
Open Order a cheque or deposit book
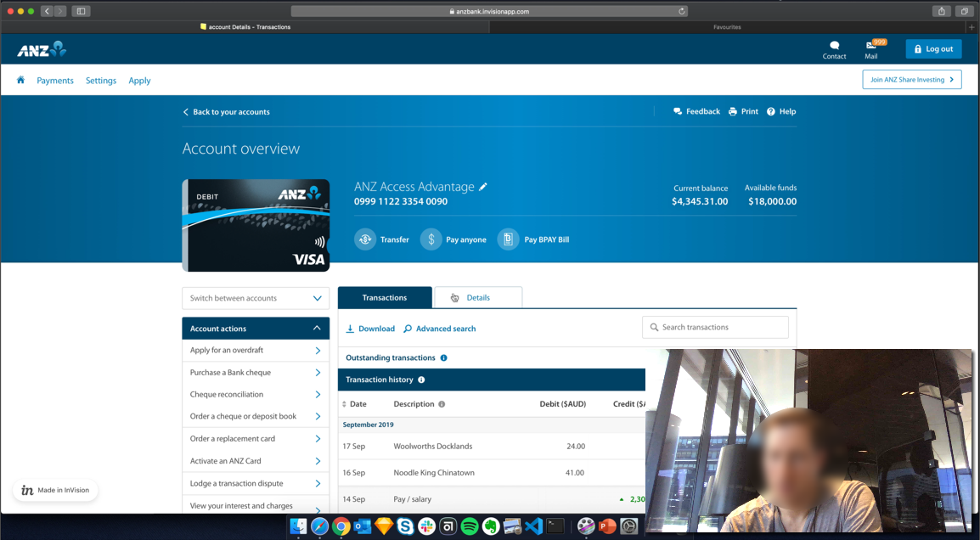tap(256, 416)
